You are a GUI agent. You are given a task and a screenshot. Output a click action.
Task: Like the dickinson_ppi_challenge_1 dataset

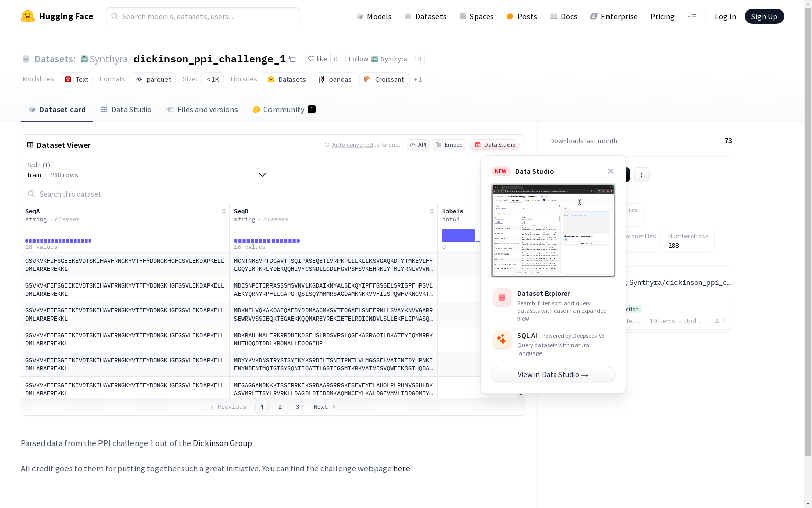318,59
